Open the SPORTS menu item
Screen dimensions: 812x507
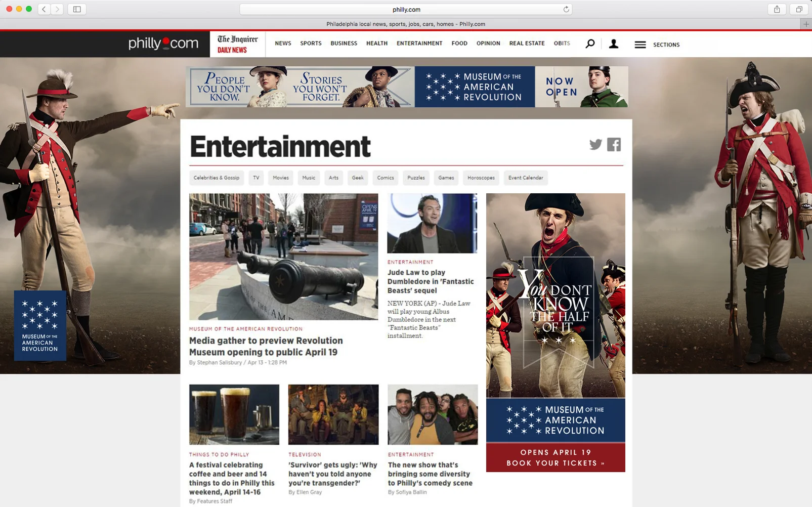311,44
